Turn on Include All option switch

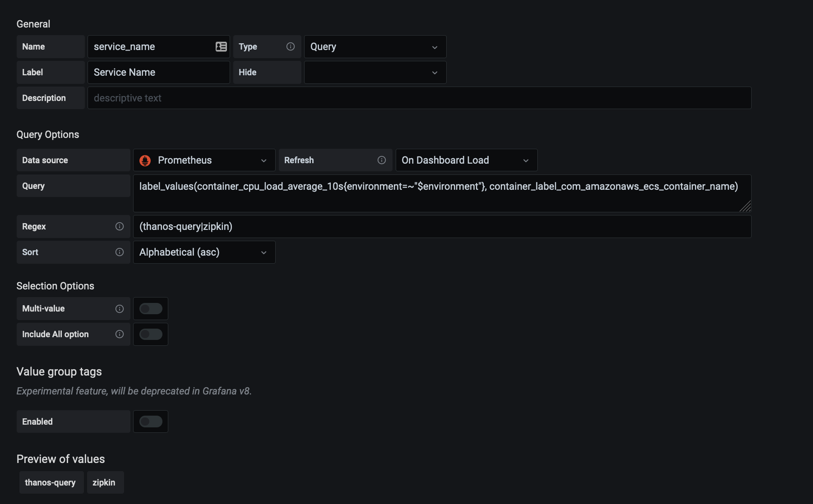[x=151, y=334]
